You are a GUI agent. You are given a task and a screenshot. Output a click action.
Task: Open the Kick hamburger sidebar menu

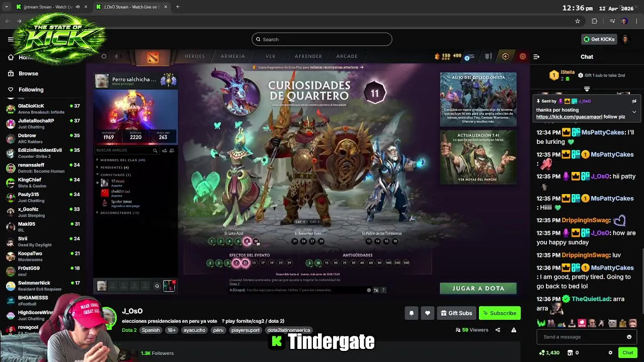[x=11, y=39]
